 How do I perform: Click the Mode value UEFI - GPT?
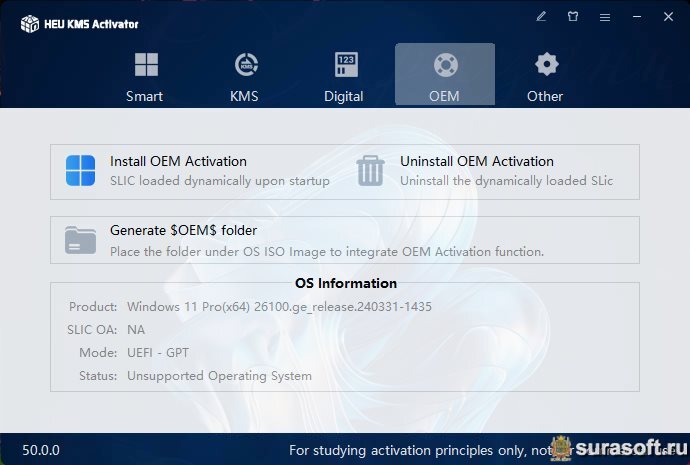click(158, 353)
